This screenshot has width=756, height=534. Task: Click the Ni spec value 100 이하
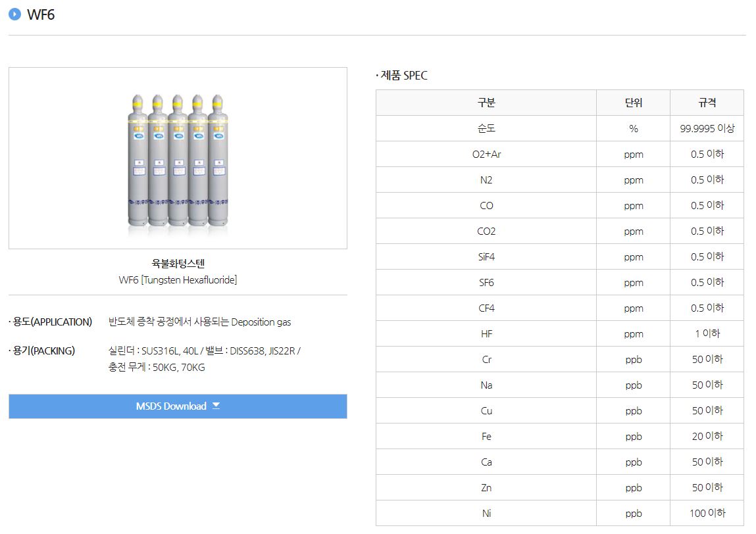(x=707, y=513)
